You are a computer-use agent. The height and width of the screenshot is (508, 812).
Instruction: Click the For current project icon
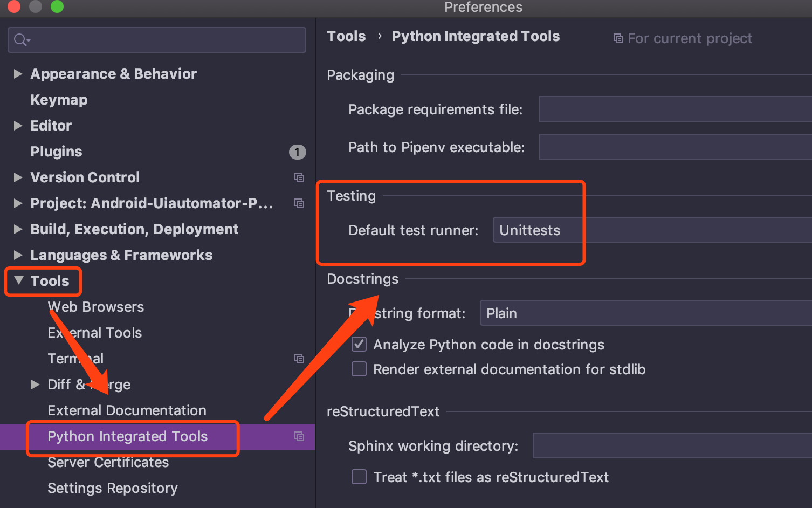coord(618,39)
